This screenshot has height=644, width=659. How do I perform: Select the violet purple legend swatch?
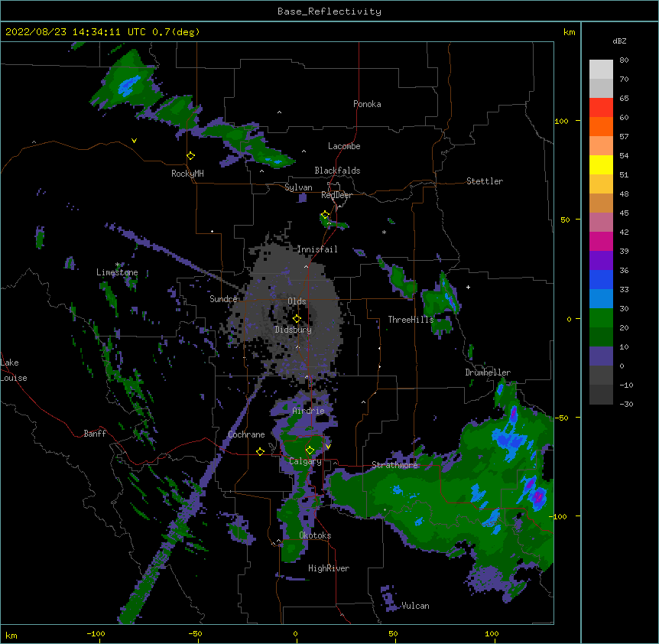(601, 260)
